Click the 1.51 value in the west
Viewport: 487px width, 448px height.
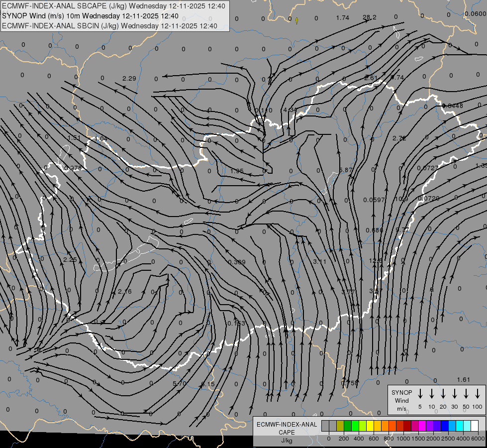coord(74,138)
